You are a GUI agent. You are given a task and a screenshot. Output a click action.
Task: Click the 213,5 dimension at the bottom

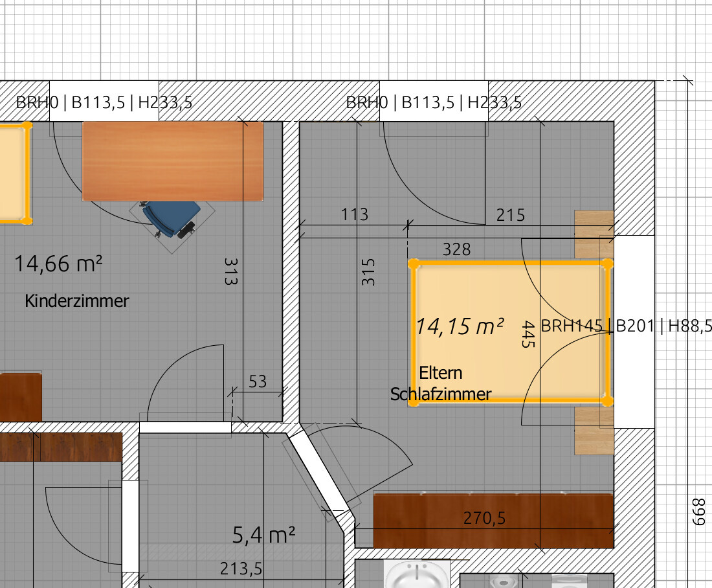pyautogui.click(x=240, y=569)
